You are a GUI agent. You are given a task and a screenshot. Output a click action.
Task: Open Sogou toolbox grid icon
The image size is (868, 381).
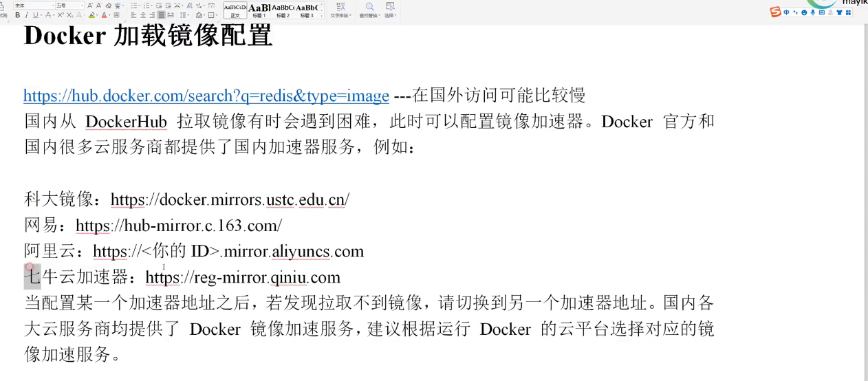pos(848,12)
